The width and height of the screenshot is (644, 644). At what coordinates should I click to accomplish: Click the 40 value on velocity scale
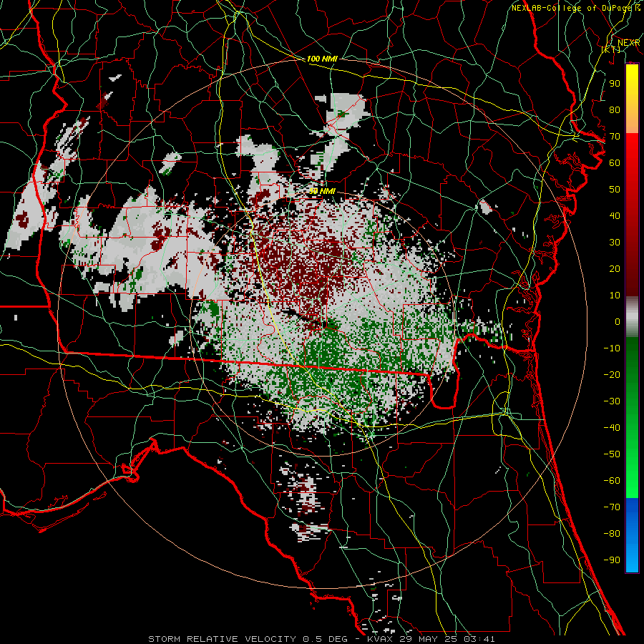point(615,215)
